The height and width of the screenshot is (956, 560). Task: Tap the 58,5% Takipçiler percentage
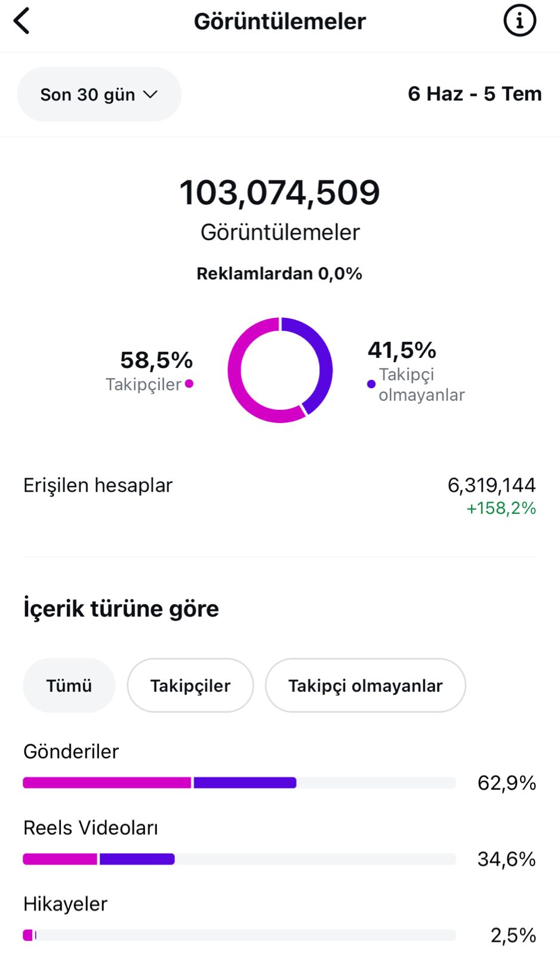(x=156, y=360)
